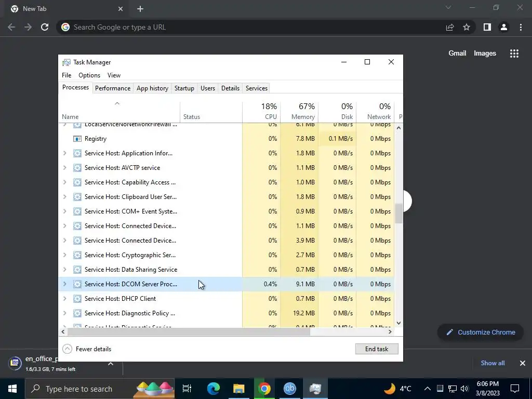Click Show all downloads
532x399 pixels.
point(493,363)
